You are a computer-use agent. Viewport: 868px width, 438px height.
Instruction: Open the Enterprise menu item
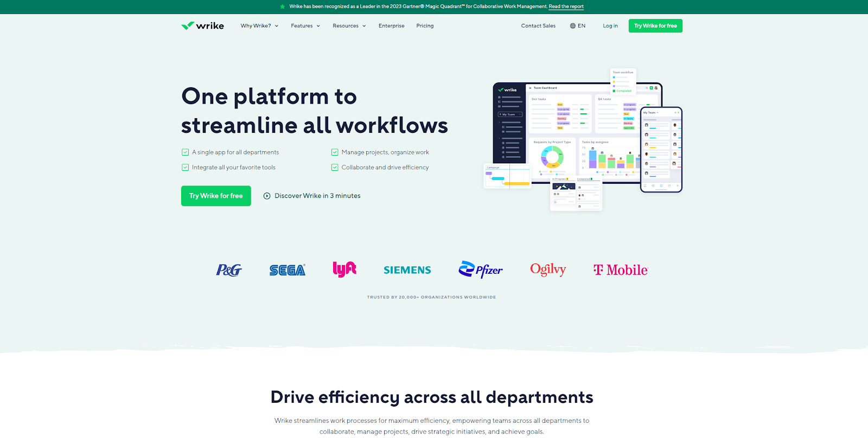(392, 26)
